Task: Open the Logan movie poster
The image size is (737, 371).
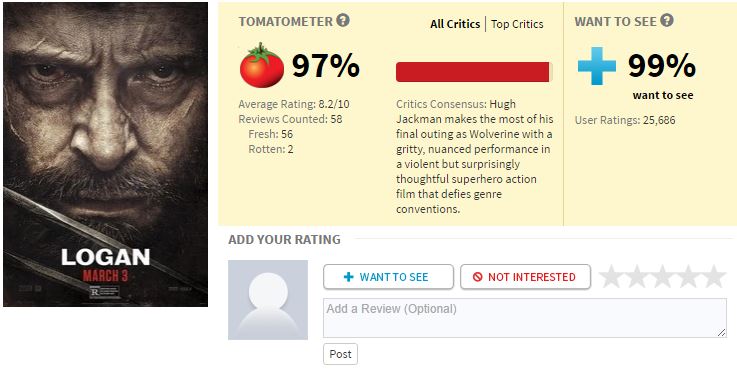Action: point(106,154)
